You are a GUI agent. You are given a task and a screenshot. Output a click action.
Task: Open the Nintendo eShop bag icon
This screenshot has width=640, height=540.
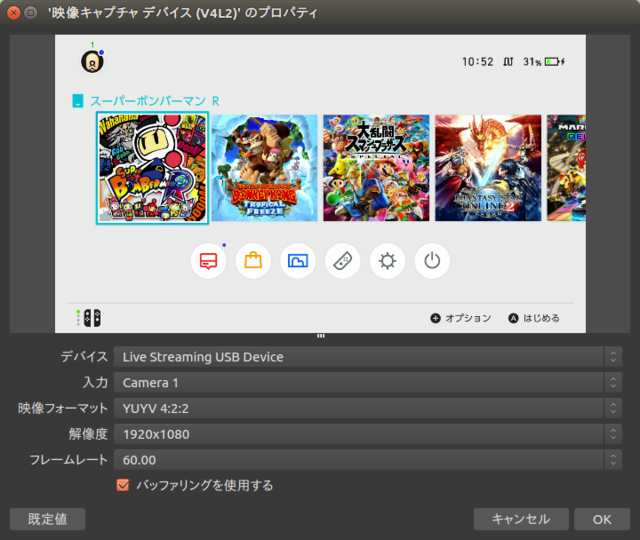point(253,261)
